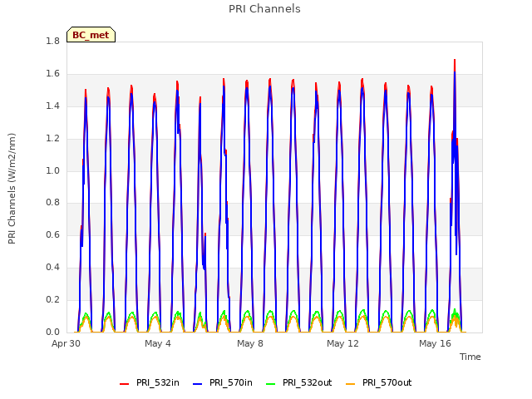Click the 0.2 y-axis tick label
532x399 pixels.
pos(52,299)
